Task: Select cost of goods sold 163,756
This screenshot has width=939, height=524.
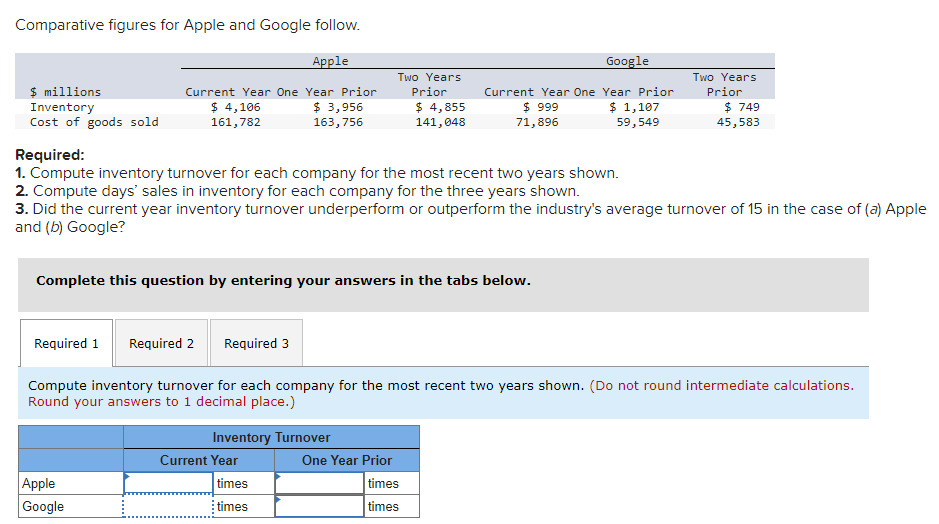Action: tap(338, 122)
